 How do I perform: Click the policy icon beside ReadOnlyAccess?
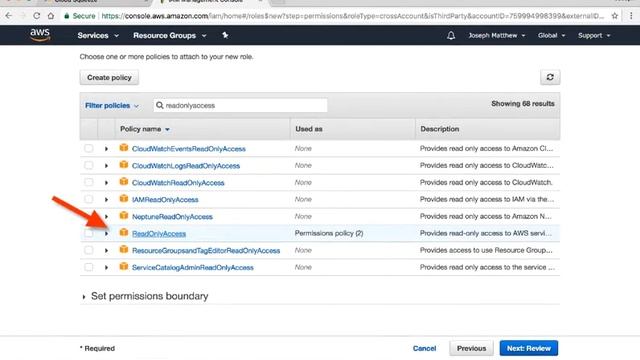(124, 233)
